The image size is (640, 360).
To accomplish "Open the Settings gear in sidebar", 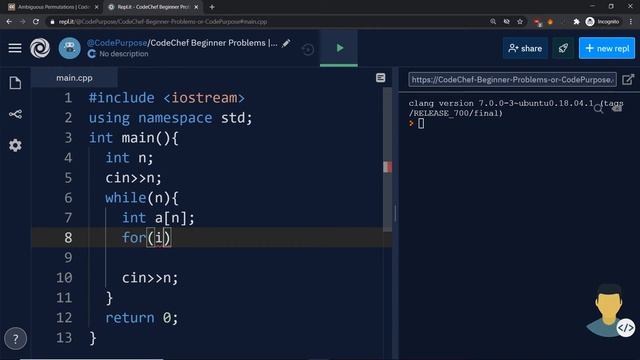I will click(x=16, y=145).
